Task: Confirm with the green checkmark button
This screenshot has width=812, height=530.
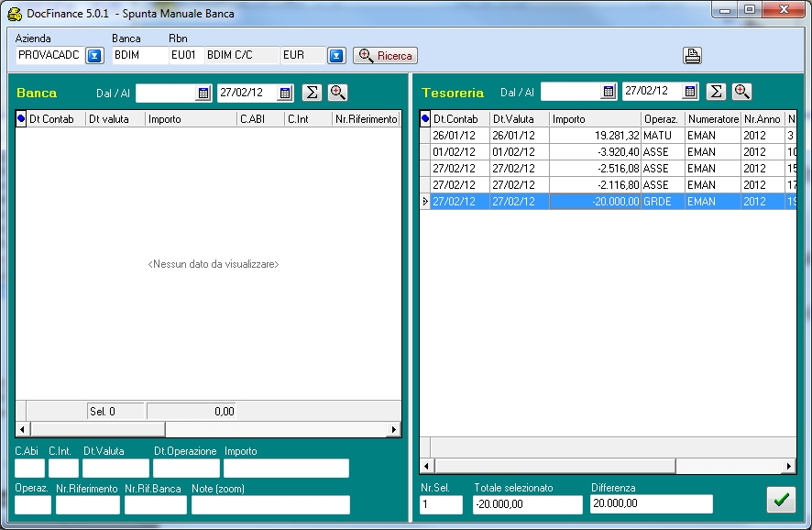Action: tap(781, 500)
